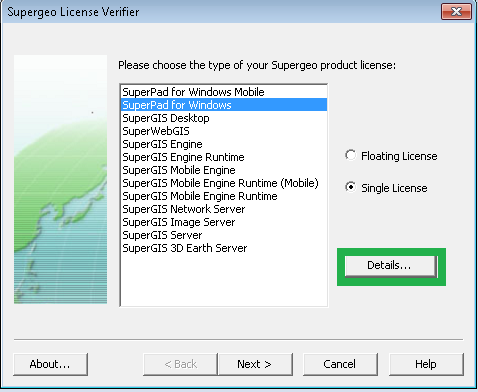Click the About... button
This screenshot has height=392, width=478.
[x=50, y=364]
